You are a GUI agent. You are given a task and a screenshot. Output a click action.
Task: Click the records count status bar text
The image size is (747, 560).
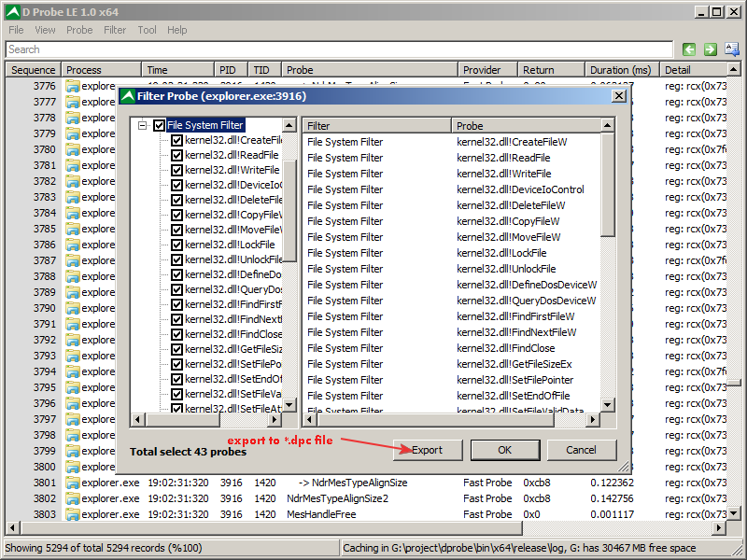pos(104,548)
